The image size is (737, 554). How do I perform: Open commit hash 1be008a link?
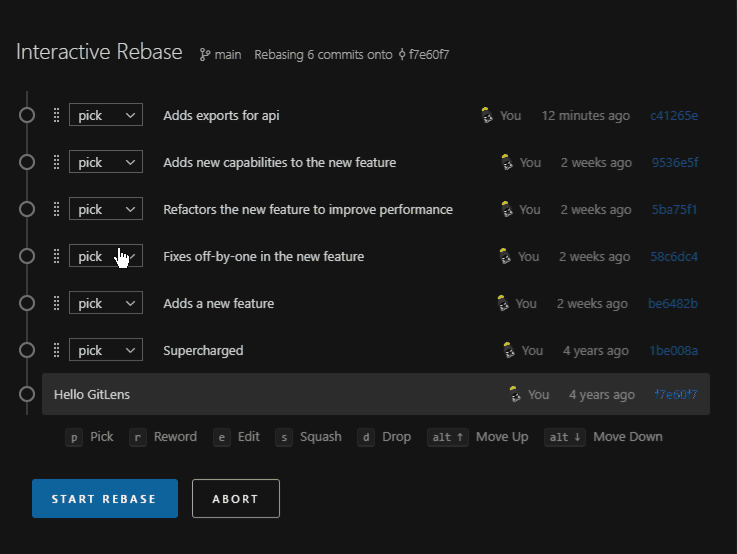(x=674, y=350)
